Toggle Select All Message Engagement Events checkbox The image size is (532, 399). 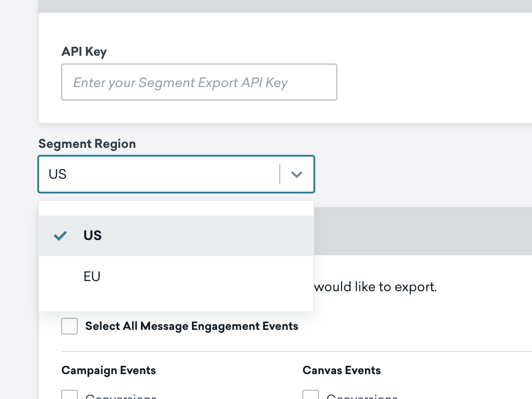(x=69, y=327)
